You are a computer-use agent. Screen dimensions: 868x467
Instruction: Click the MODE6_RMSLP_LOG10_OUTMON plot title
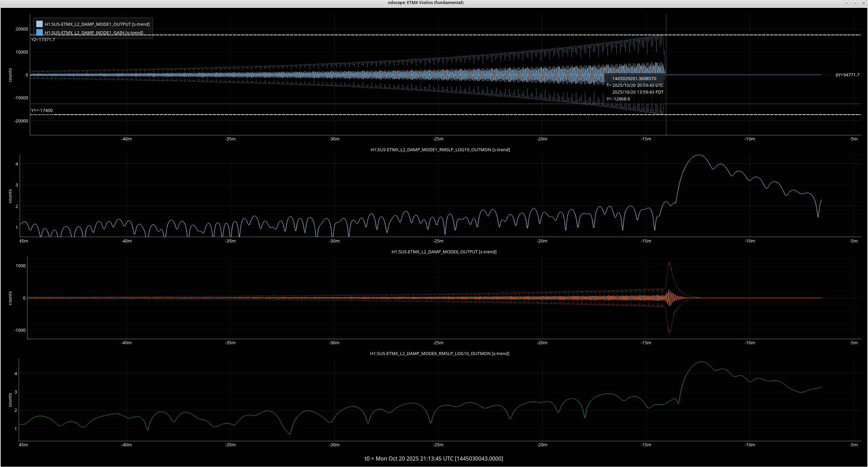click(440, 354)
